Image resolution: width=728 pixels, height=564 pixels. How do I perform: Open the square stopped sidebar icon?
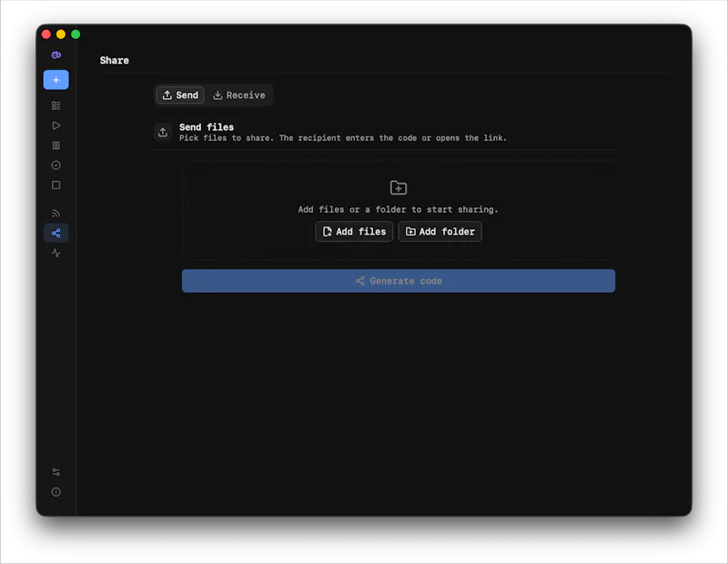[56, 186]
